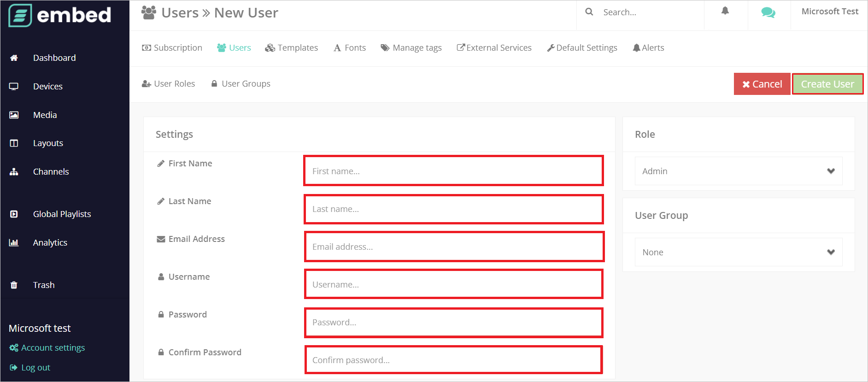Open the chat messages icon

pos(768,12)
